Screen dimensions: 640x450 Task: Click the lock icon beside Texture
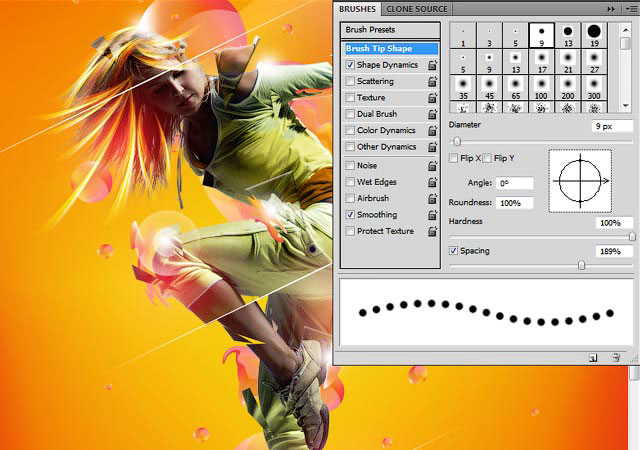(433, 98)
